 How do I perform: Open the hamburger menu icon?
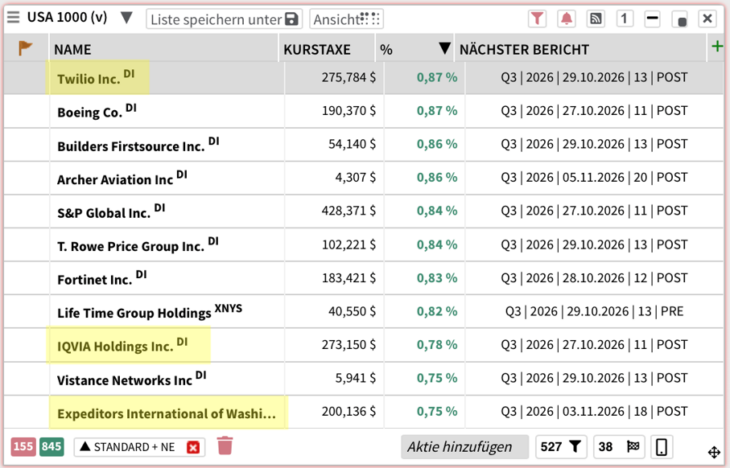14,18
